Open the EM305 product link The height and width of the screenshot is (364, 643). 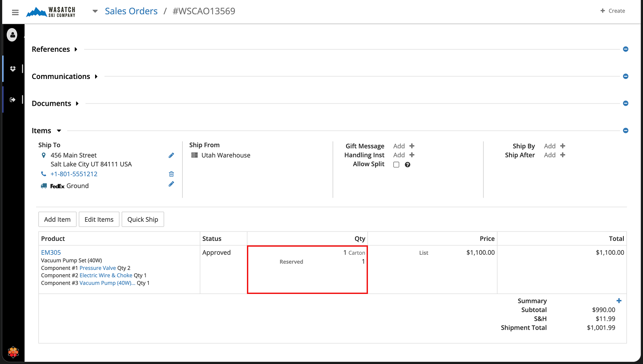click(x=51, y=252)
